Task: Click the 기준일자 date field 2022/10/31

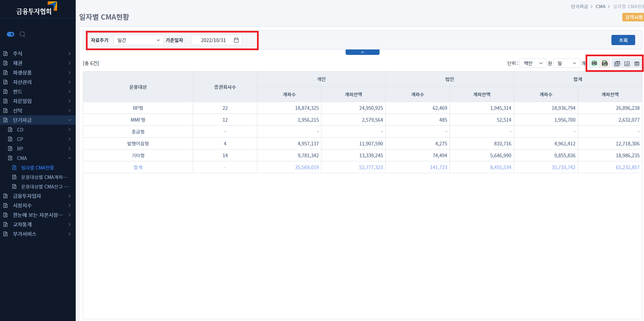Action: (217, 40)
